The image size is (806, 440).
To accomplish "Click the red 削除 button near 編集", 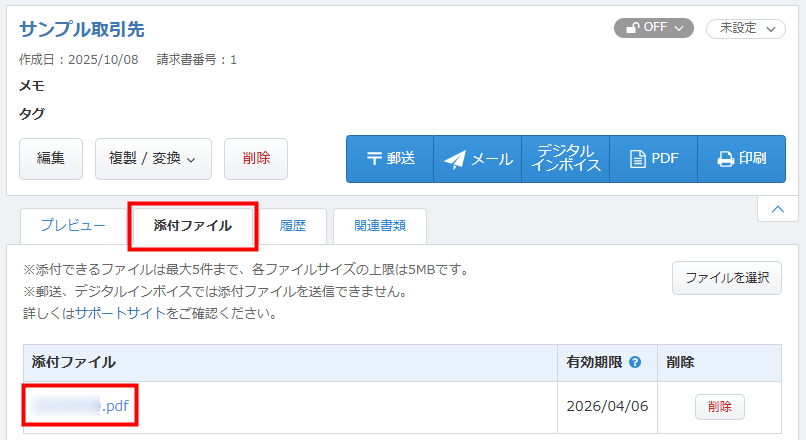I will coord(256,158).
